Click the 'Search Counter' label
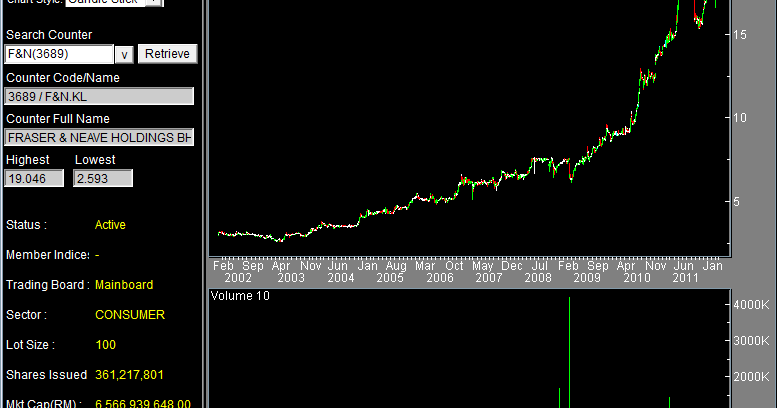The height and width of the screenshot is (408, 777). 49,35
